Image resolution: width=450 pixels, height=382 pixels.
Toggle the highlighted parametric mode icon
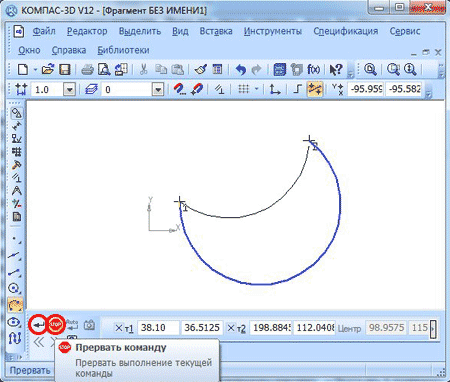(315, 89)
